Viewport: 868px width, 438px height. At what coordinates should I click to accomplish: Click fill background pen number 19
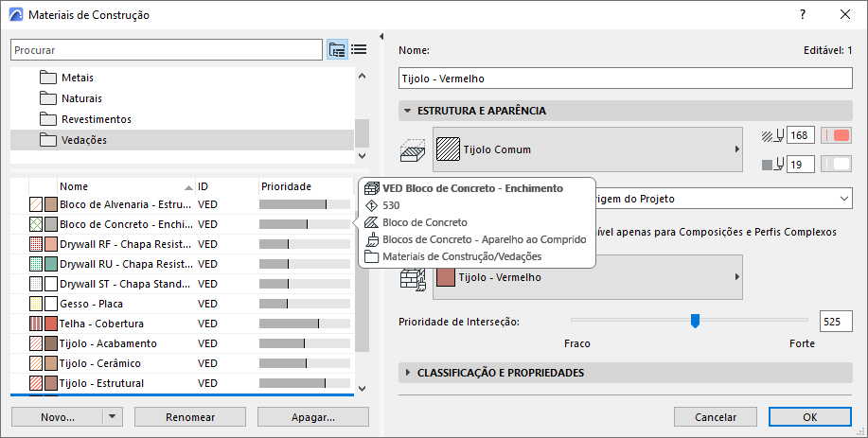point(800,165)
